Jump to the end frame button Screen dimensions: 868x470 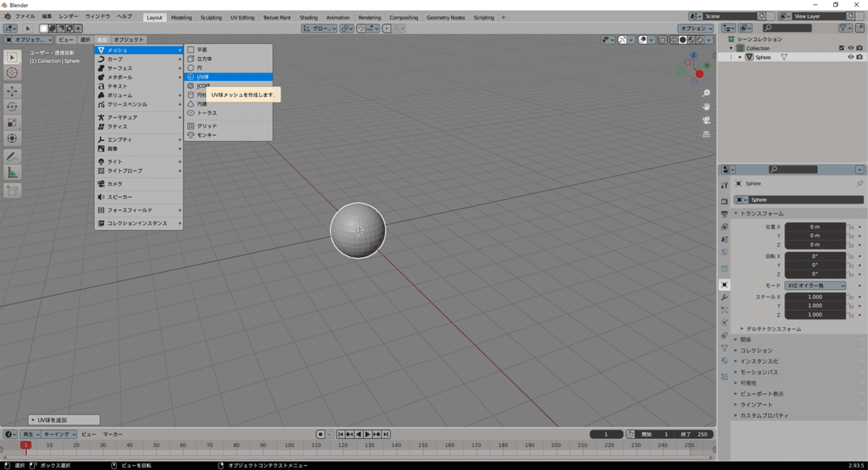coord(386,434)
